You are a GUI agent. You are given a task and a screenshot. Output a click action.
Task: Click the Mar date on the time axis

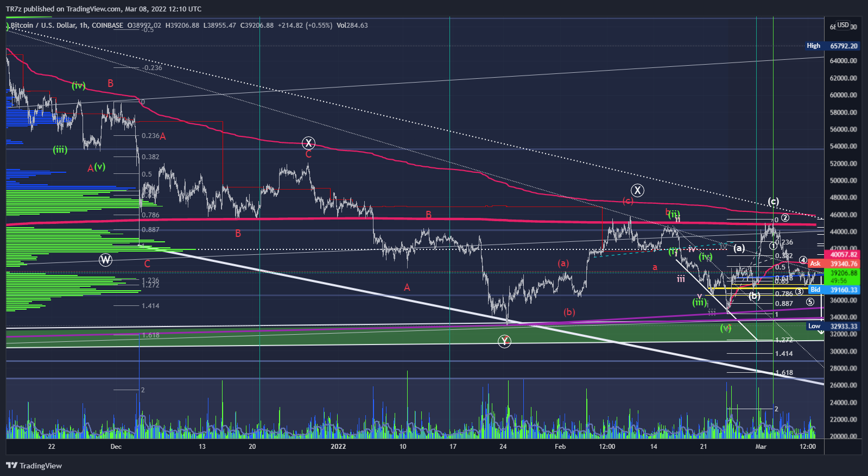click(761, 447)
